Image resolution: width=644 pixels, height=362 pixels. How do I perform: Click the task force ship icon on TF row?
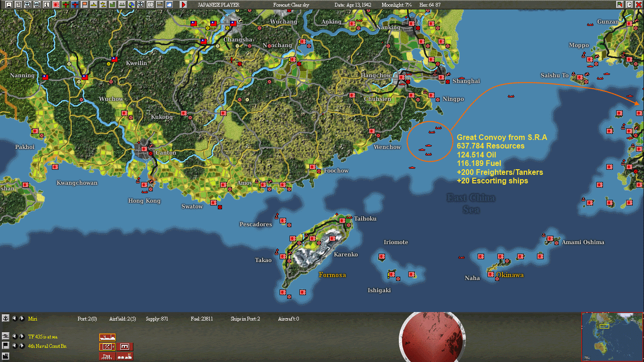pos(6,336)
